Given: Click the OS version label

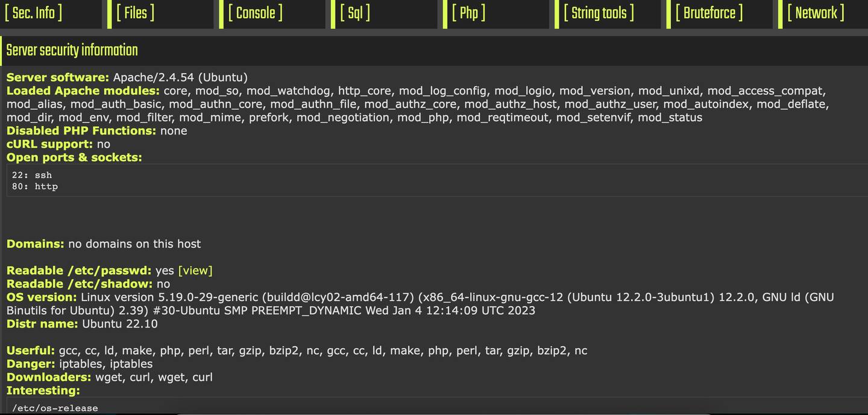Looking at the screenshot, I should 42,297.
